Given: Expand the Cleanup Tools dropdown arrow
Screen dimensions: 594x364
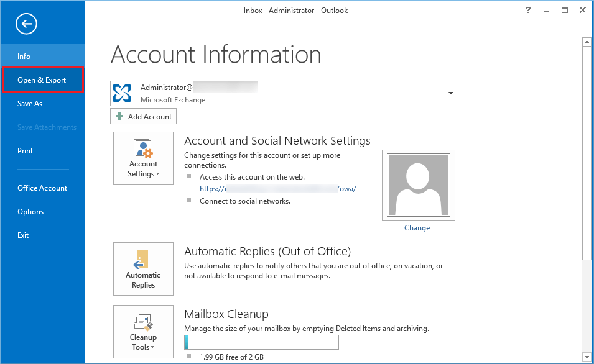Looking at the screenshot, I should [x=152, y=348].
